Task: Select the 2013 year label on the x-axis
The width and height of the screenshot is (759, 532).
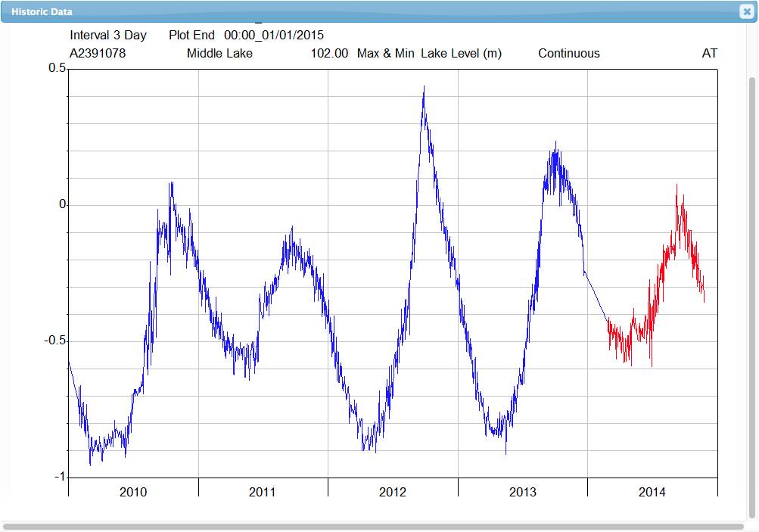Action: pos(522,493)
